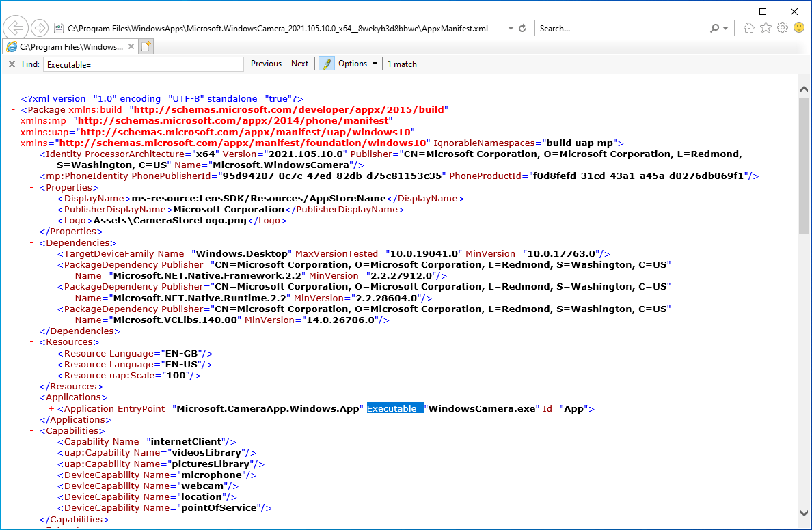
Task: Toggle highlight all matches pencil button
Action: coord(326,64)
